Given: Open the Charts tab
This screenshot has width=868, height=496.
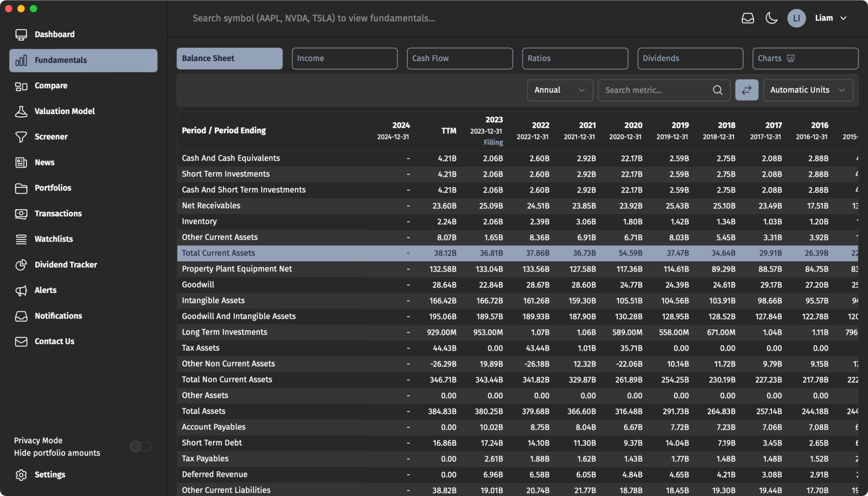Looking at the screenshot, I should 805,59.
